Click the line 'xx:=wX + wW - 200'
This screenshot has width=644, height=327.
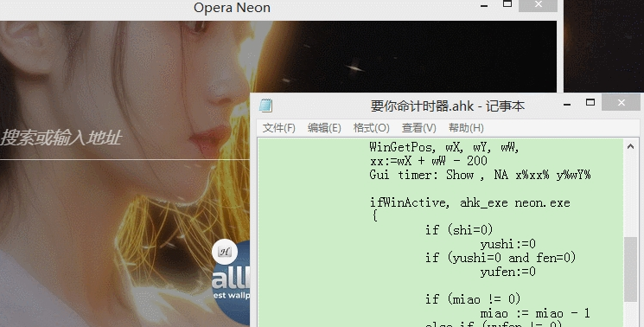429,161
